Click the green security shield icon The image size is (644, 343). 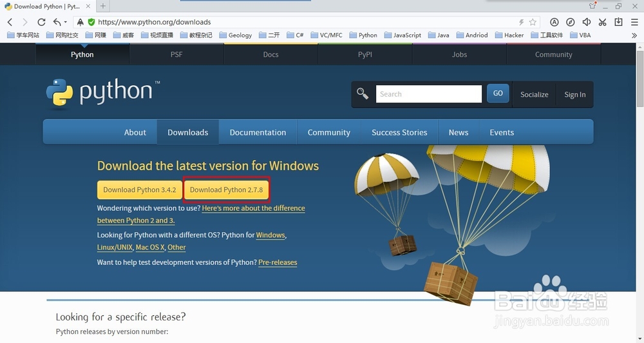click(91, 22)
